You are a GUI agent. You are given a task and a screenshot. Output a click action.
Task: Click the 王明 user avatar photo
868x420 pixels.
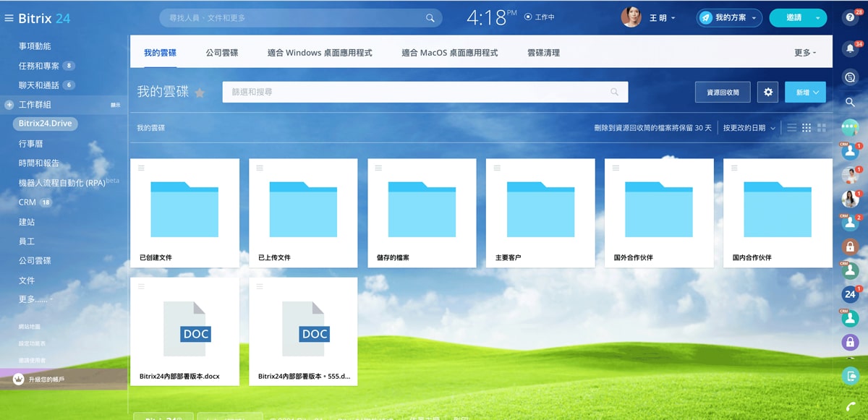click(x=631, y=18)
